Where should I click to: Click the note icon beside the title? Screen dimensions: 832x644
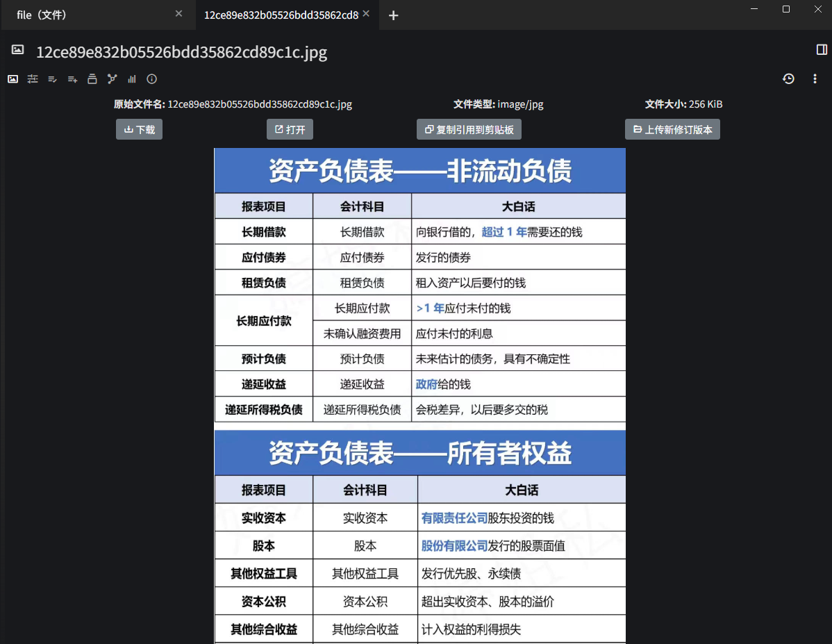pyautogui.click(x=18, y=50)
